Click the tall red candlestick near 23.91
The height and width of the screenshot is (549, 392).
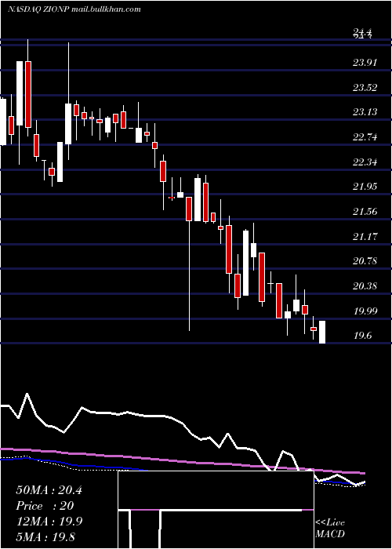point(28,94)
